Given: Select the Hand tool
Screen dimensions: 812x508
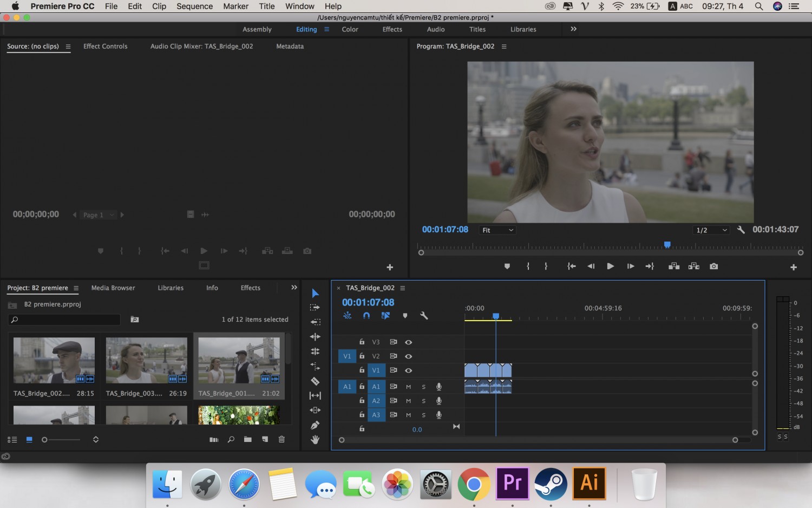Looking at the screenshot, I should point(315,440).
